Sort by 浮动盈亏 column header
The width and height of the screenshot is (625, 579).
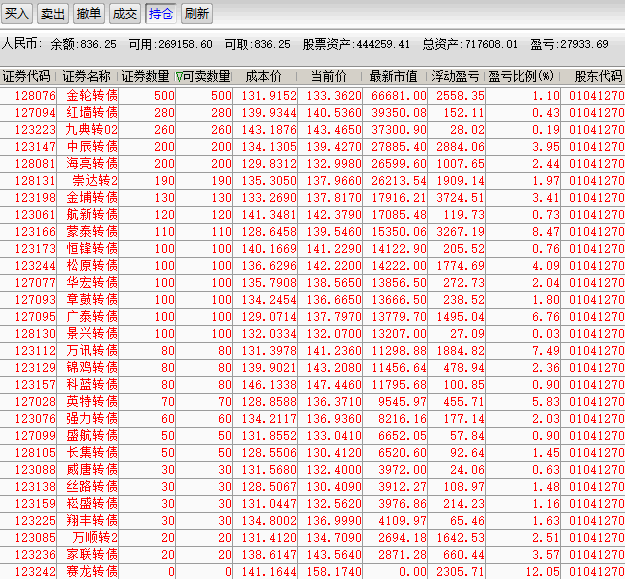pos(455,76)
